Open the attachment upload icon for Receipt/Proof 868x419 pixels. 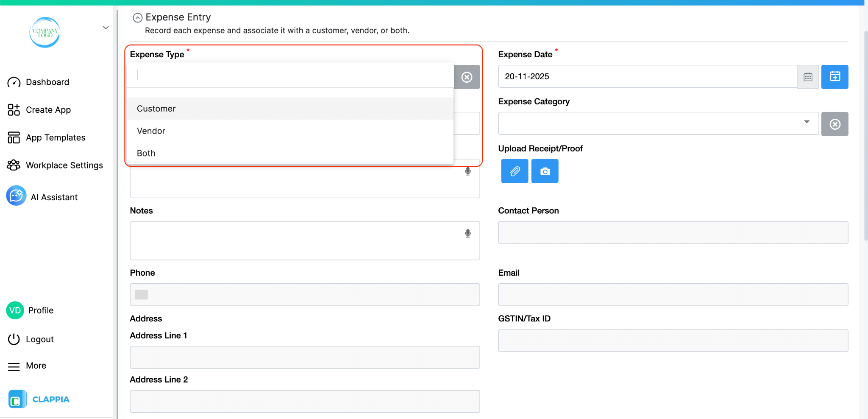[x=514, y=171]
